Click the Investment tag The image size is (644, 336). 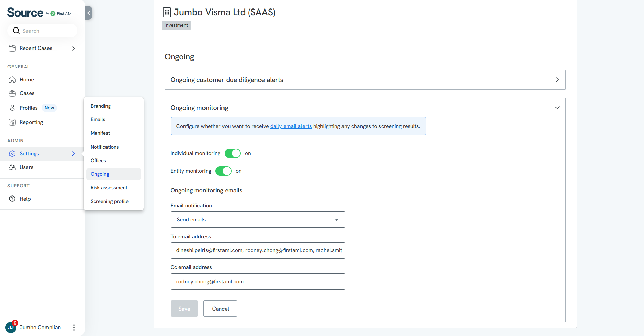(x=176, y=25)
